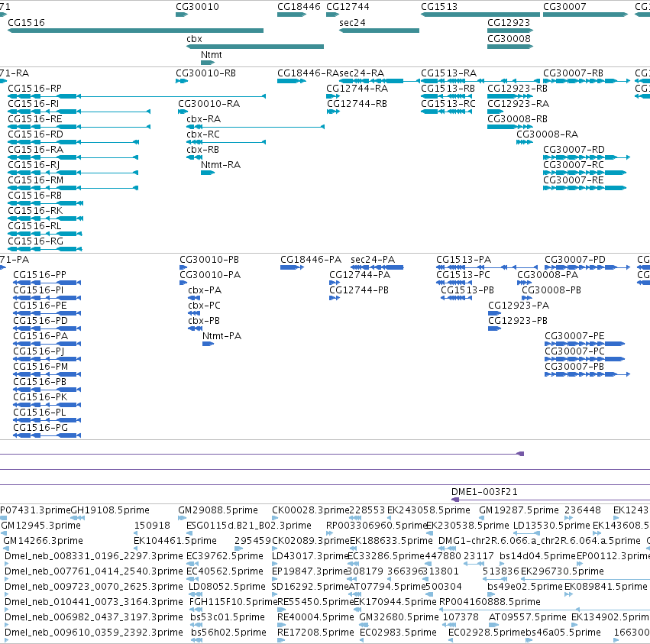Select protein CG1516-PP
The width and height of the screenshot is (650, 644).
pyautogui.click(x=47, y=283)
